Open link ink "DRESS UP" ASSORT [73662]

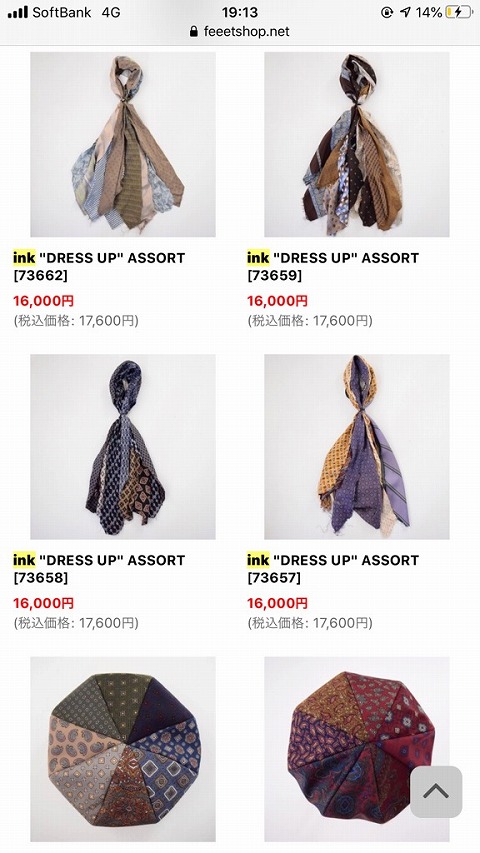click(99, 267)
